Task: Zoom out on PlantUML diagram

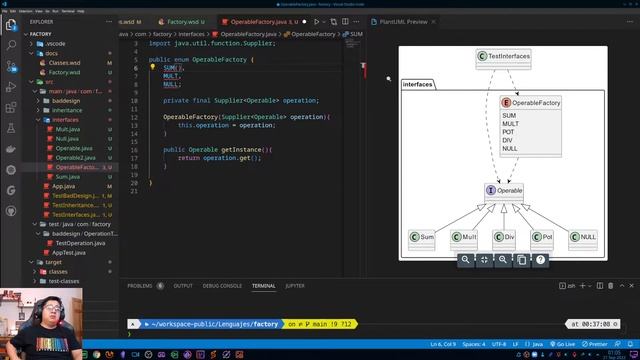Action: point(503,260)
